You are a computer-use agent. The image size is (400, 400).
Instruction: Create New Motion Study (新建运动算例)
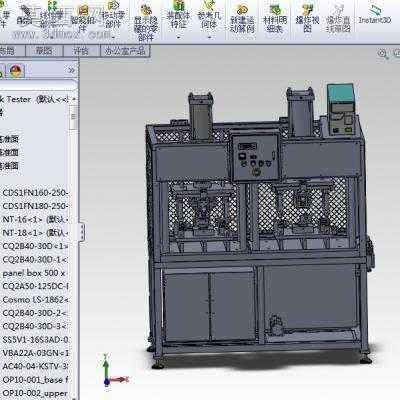[x=242, y=18]
